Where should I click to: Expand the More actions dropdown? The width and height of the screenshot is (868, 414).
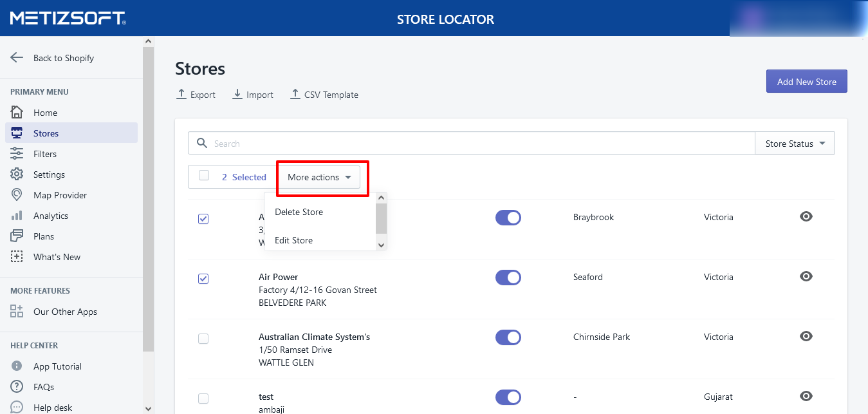point(319,178)
